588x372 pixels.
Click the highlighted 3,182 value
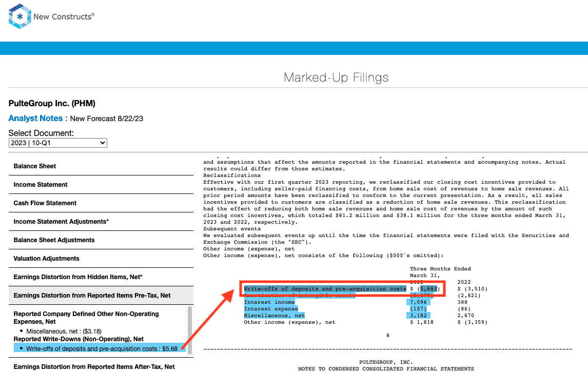pos(418,316)
